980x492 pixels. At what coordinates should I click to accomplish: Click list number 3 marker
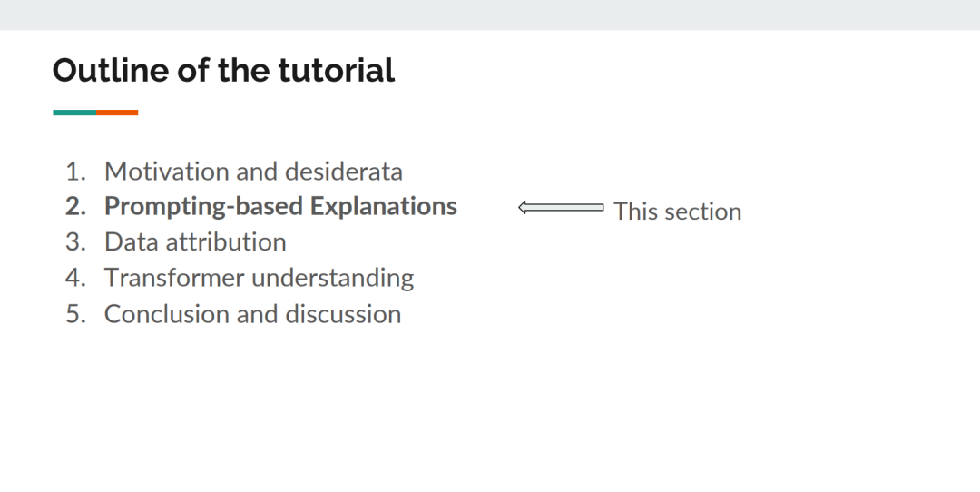(75, 242)
